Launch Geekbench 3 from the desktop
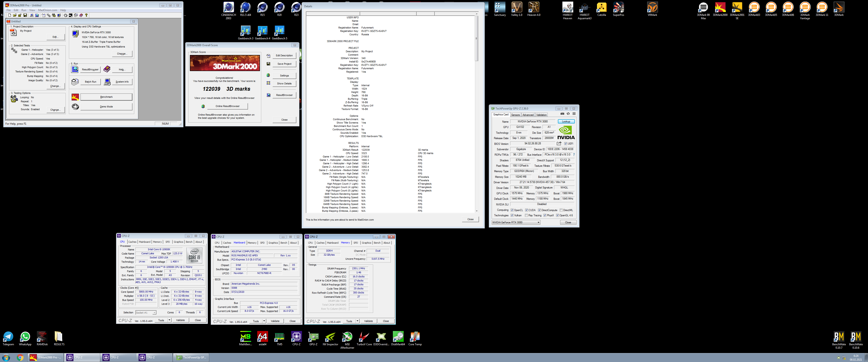The height and width of the screenshot is (362, 868). pyautogui.click(x=245, y=33)
